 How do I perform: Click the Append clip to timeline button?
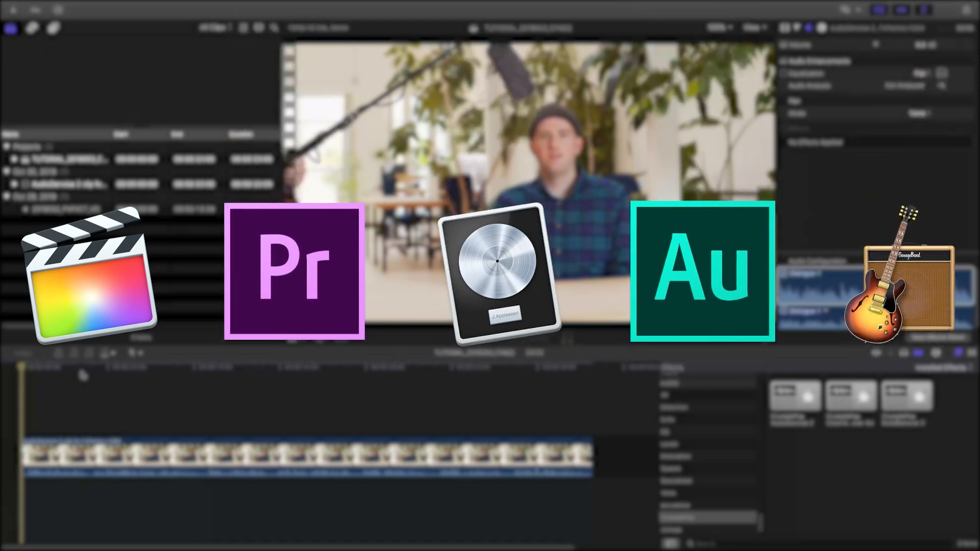[x=89, y=353]
